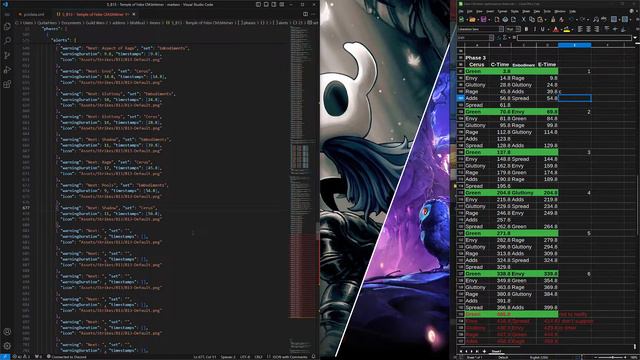Toggle Secondary Side Bar in VS Code title bar

(274, 4)
